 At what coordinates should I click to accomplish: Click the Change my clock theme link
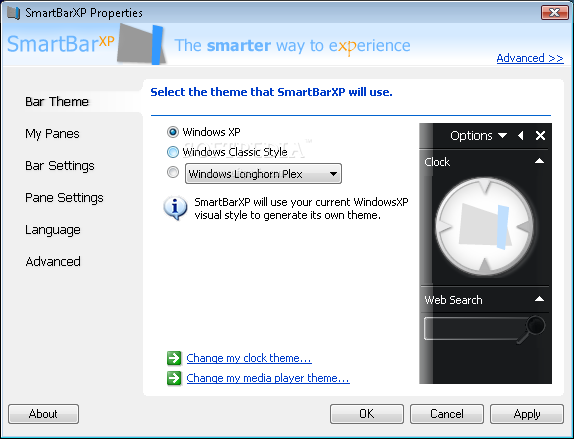[249, 358]
